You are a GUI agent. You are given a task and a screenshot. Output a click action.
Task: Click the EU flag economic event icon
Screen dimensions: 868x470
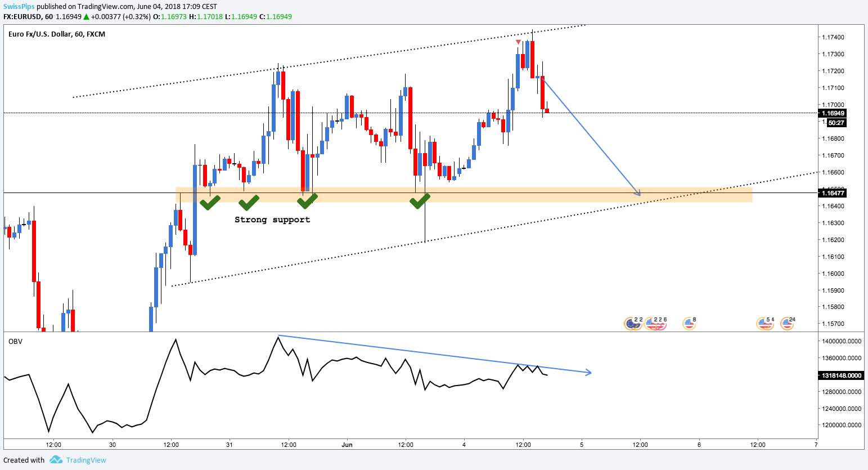(632, 323)
